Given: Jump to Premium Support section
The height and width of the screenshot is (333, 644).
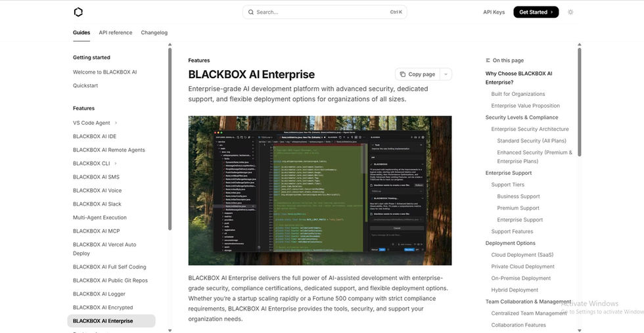Looking at the screenshot, I should point(518,208).
